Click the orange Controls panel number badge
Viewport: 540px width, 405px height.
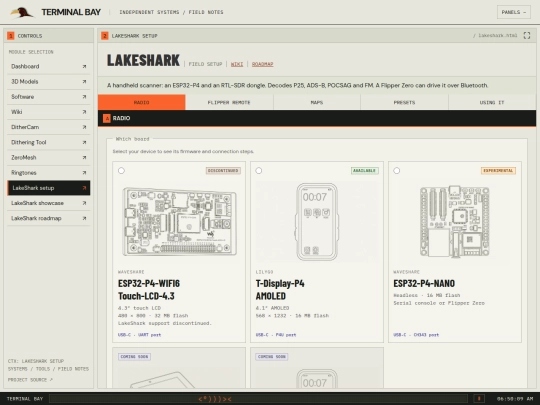pyautogui.click(x=11, y=36)
